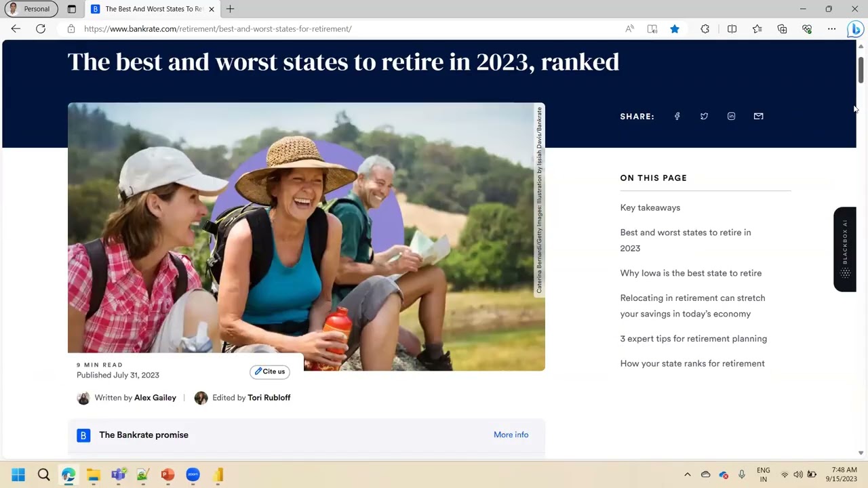This screenshot has width=868, height=488.
Task: Open File Explorer from taskbar
Action: (x=94, y=474)
